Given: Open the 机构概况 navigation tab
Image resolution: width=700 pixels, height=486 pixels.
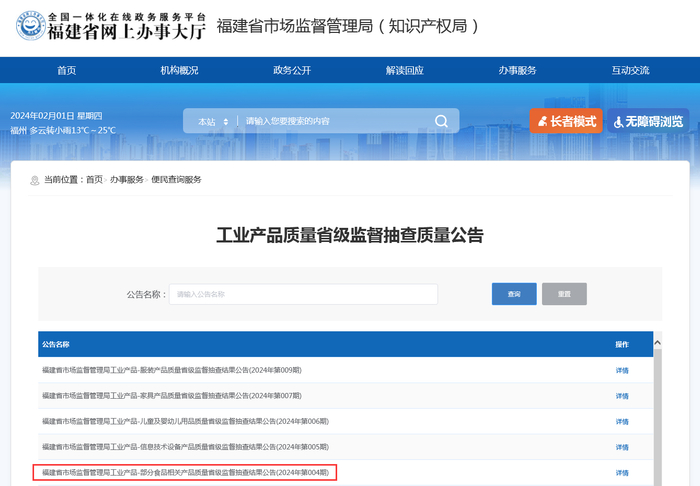Looking at the screenshot, I should point(179,70).
